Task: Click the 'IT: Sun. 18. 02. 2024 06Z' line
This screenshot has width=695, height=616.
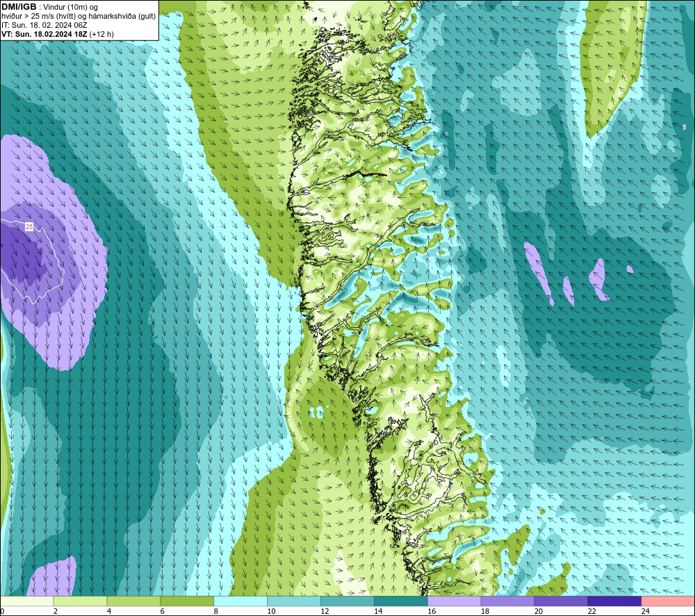Action: (44, 25)
